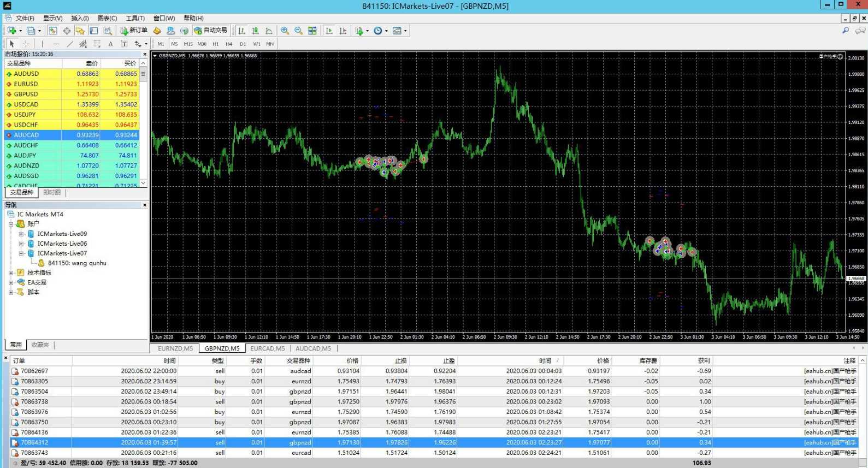
Task: Expand the EA交易 tree node
Action: [11, 282]
